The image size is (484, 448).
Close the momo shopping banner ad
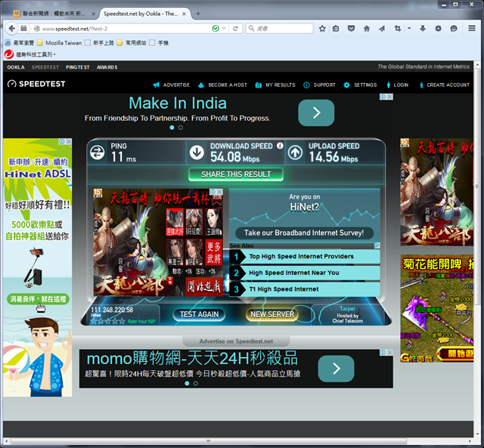coord(389,352)
